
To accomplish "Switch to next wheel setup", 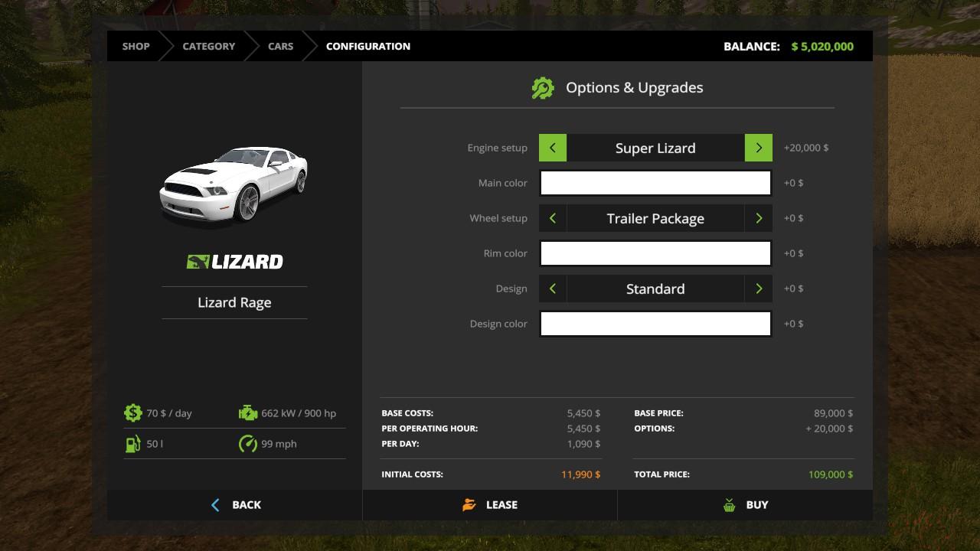I will pos(759,218).
